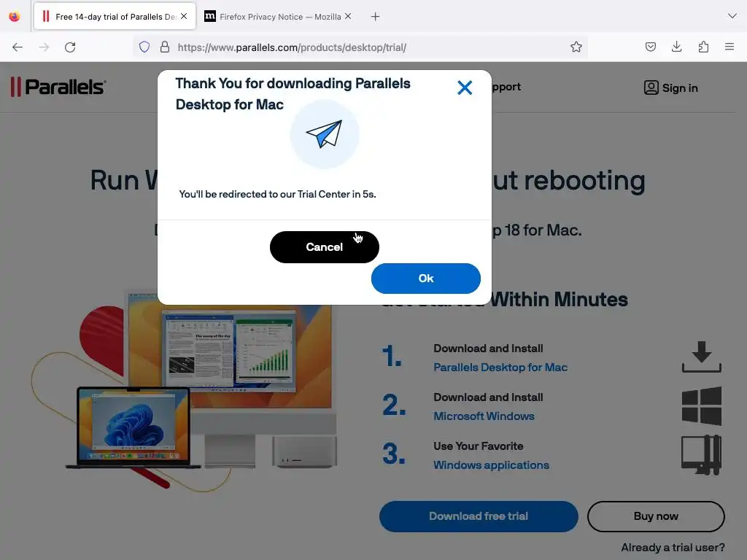The image size is (747, 560).
Task: Click the Sign in link
Action: coord(680,88)
